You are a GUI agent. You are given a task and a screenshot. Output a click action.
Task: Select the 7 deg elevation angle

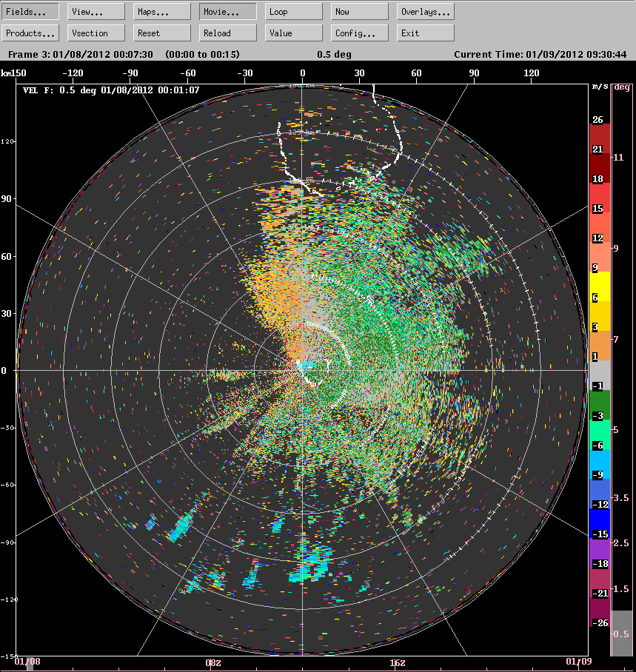coord(616,340)
